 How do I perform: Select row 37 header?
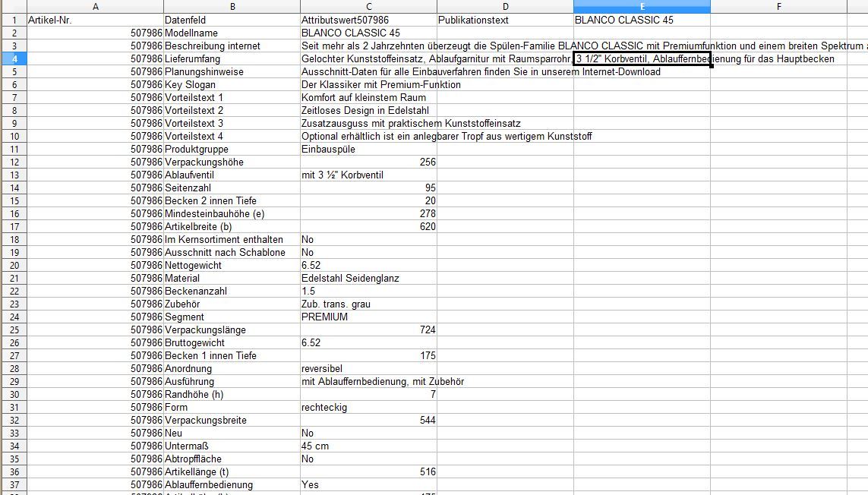(x=14, y=485)
